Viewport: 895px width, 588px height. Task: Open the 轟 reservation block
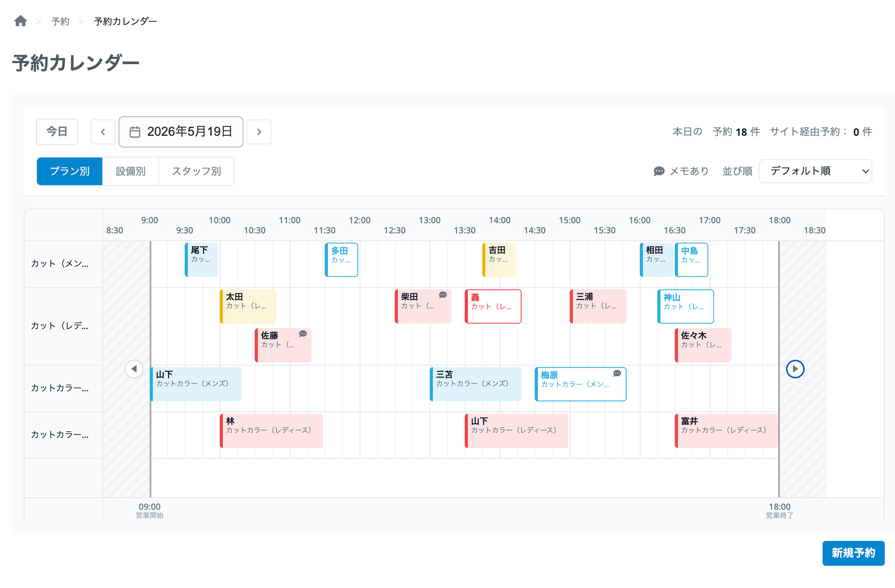493,306
